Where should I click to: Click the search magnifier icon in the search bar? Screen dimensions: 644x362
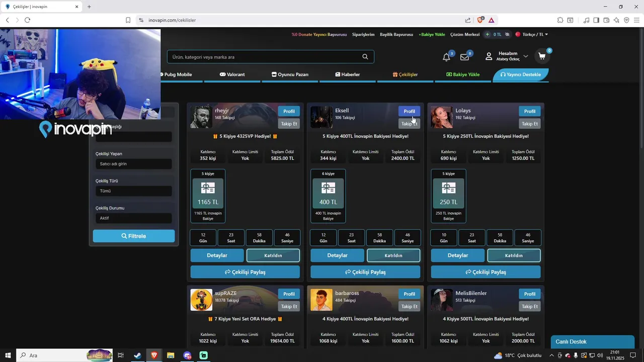tap(365, 57)
